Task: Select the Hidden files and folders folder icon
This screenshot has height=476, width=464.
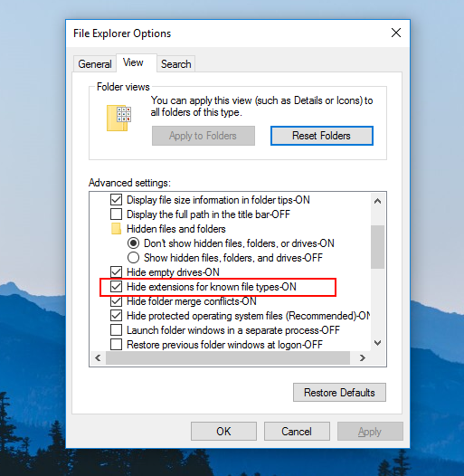Action: click(116, 229)
